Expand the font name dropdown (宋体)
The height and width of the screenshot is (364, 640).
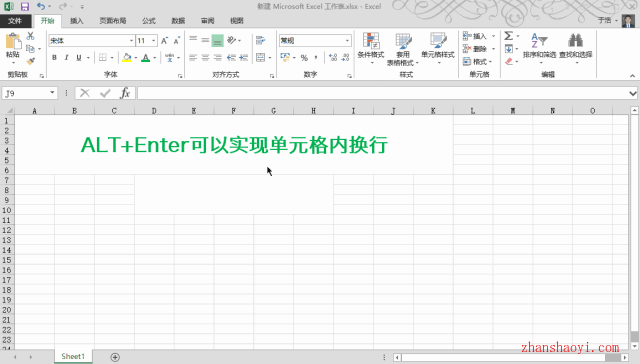(131, 40)
